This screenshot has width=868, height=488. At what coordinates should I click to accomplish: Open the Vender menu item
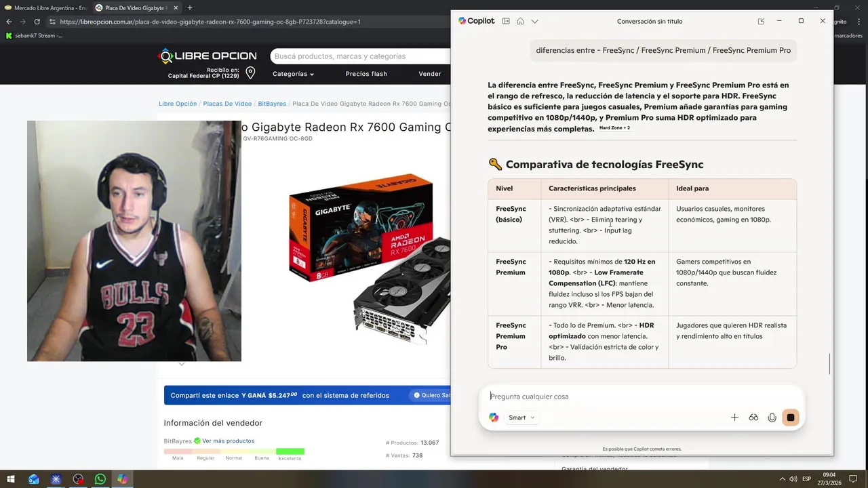click(x=430, y=74)
